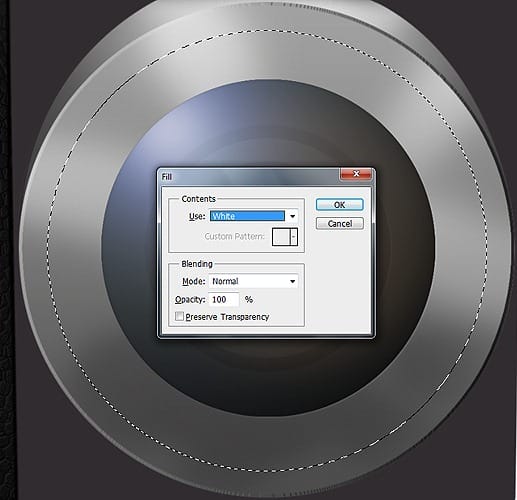
Task: Close the Fill dialog using red X
Action: (356, 174)
